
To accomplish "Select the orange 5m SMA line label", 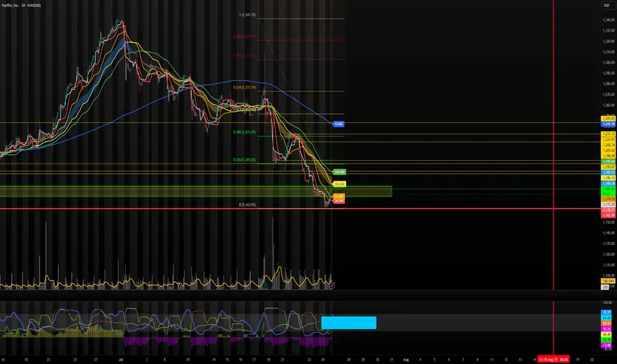I will 339,196.
